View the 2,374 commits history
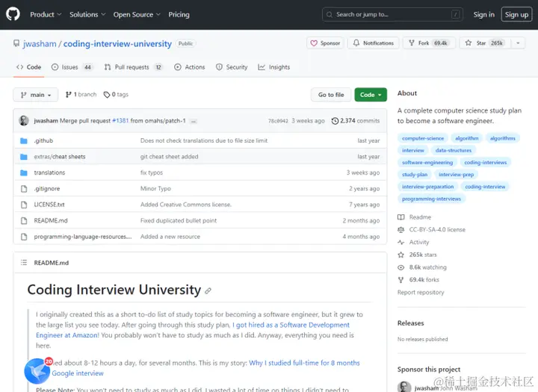This screenshot has height=392, width=538. pos(356,121)
